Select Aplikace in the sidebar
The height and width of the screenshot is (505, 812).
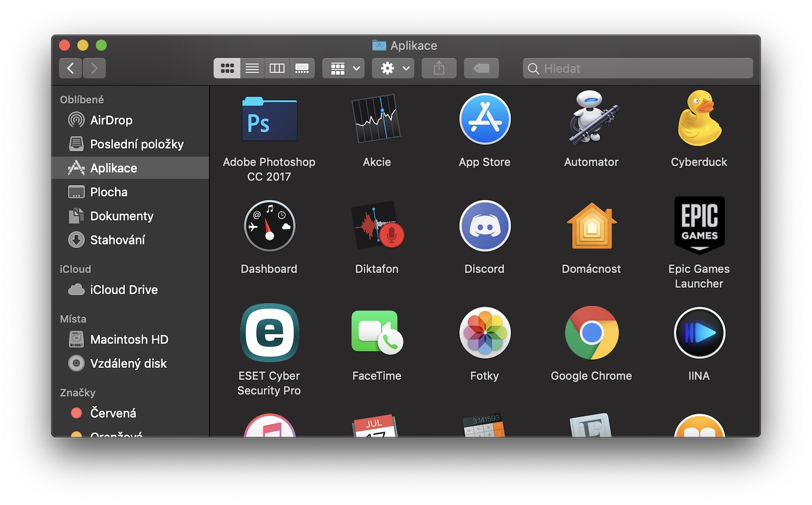click(x=130, y=168)
